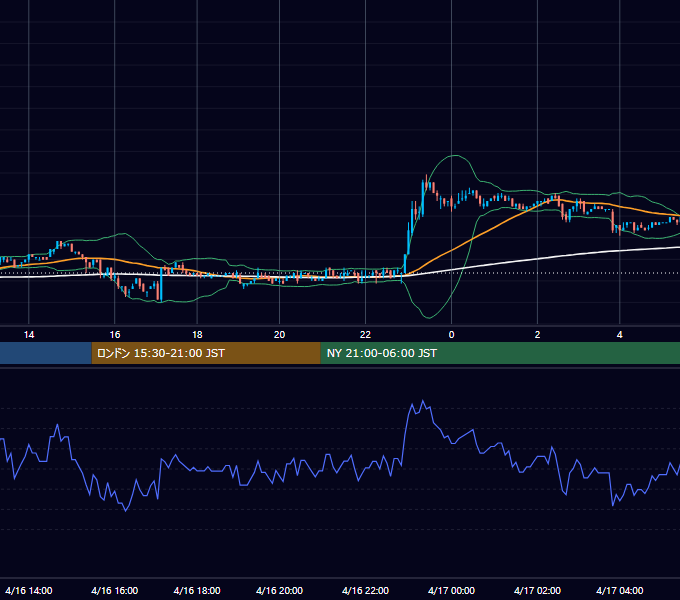Click the tall blue candle after 17:00
Image resolution: width=680 pixels, height=600 pixels.
pyautogui.click(x=161, y=284)
